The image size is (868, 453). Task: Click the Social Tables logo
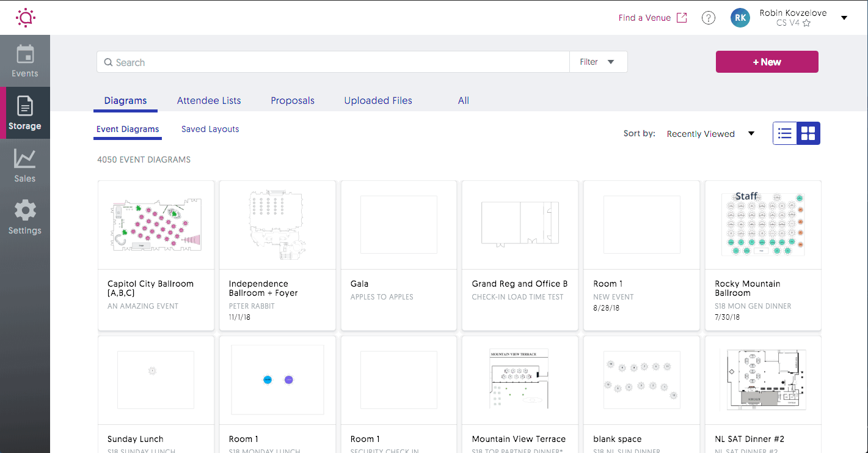pos(25,17)
